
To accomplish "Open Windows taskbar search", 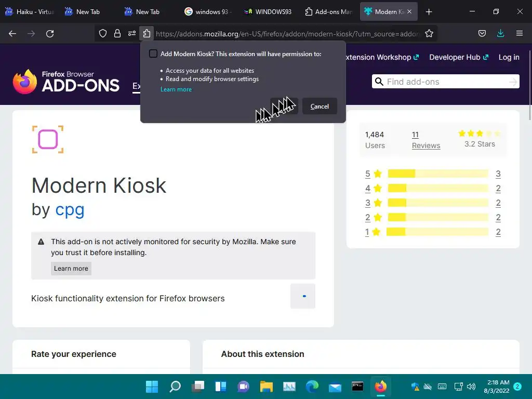I will point(175,387).
